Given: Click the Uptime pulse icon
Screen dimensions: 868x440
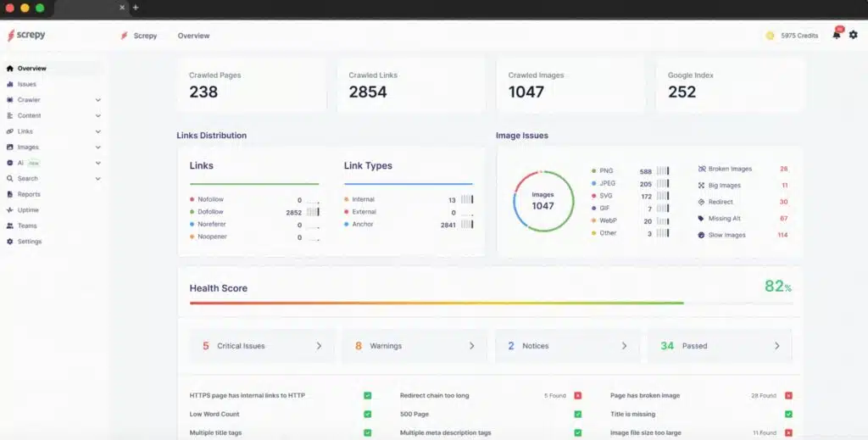Looking at the screenshot, I should pyautogui.click(x=9, y=210).
